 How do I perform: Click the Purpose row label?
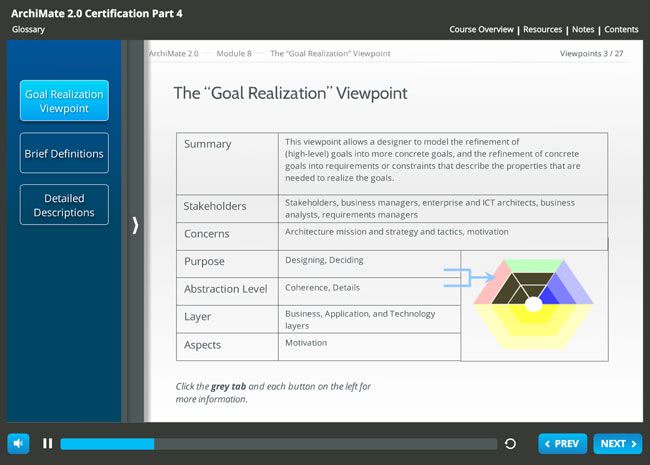(x=204, y=262)
